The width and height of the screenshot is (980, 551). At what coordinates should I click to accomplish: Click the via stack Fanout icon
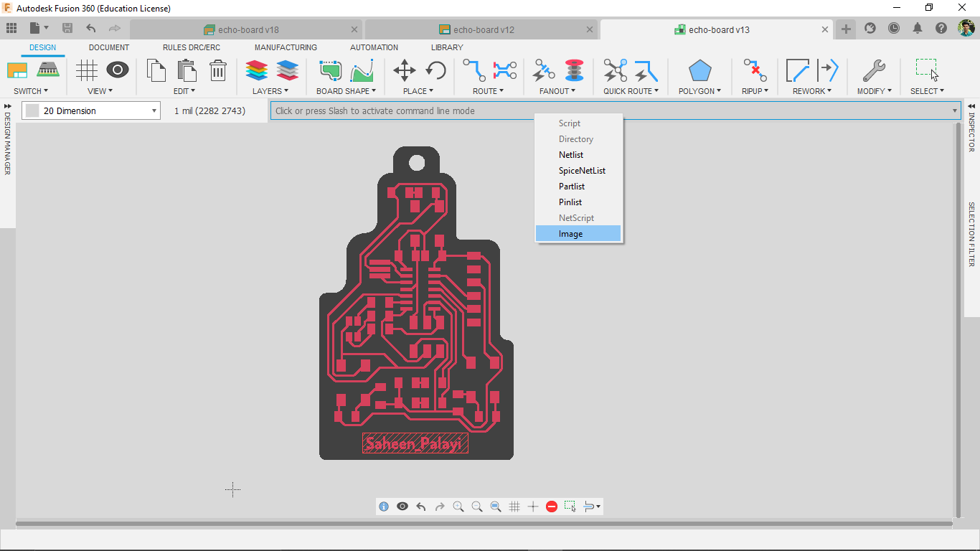(x=574, y=70)
